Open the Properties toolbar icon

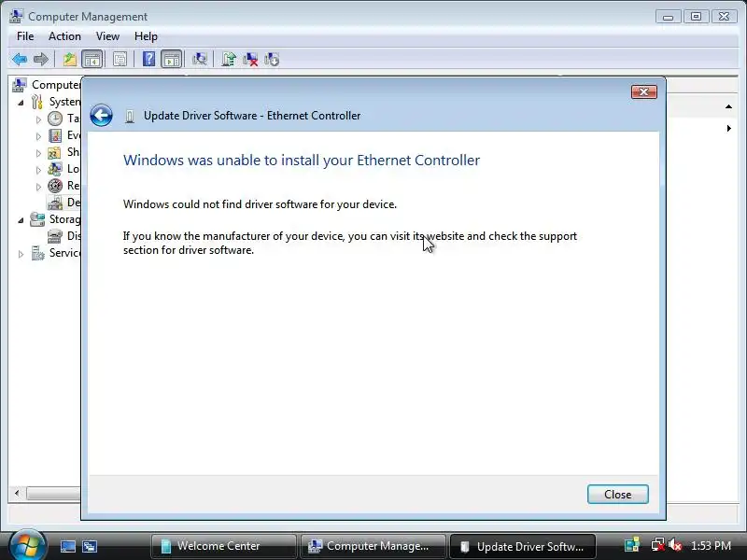[120, 60]
